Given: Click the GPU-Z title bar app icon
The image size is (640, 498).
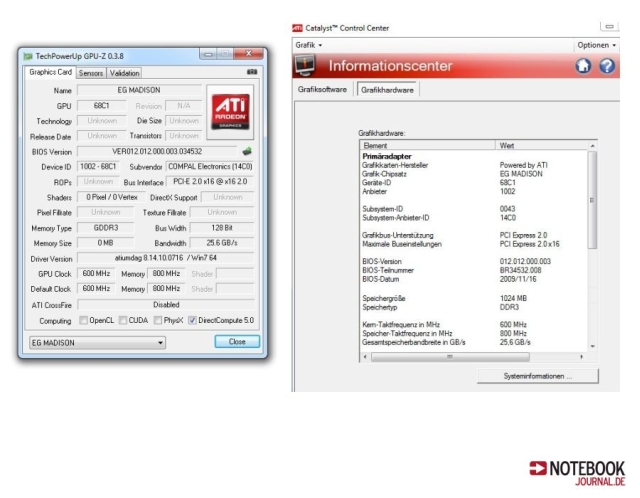Looking at the screenshot, I should point(28,56).
